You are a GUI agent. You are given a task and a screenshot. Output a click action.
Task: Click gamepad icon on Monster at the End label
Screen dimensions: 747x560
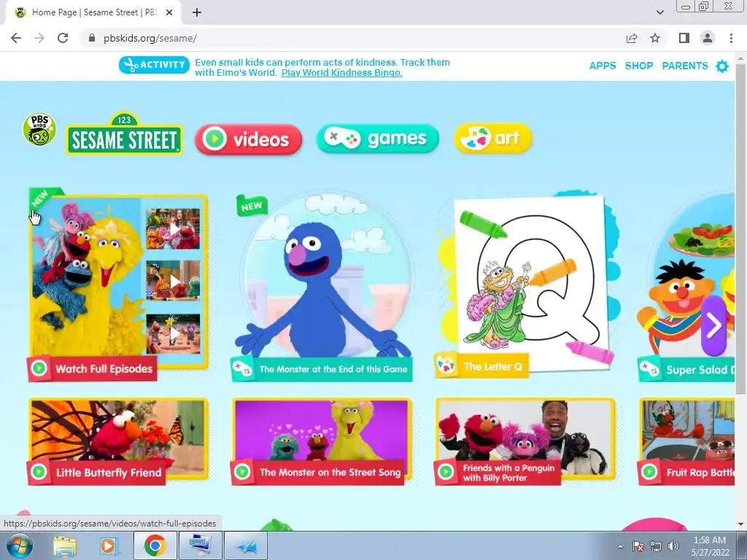[x=242, y=368]
